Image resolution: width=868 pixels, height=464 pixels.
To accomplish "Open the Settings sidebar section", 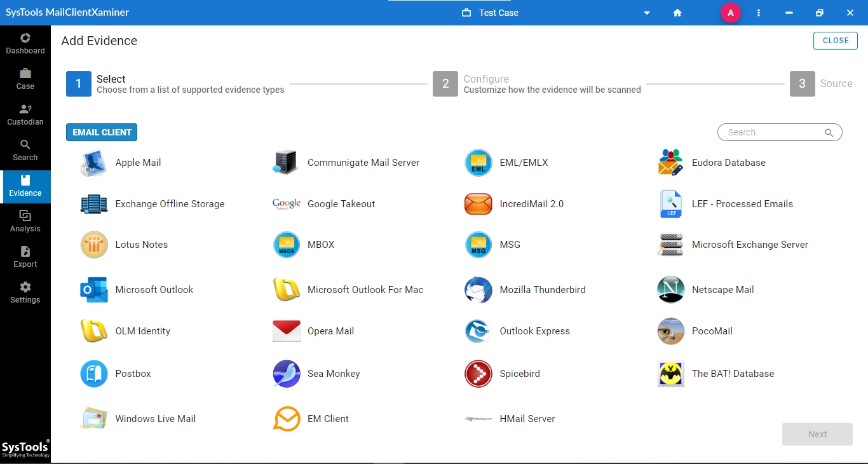I will click(25, 293).
